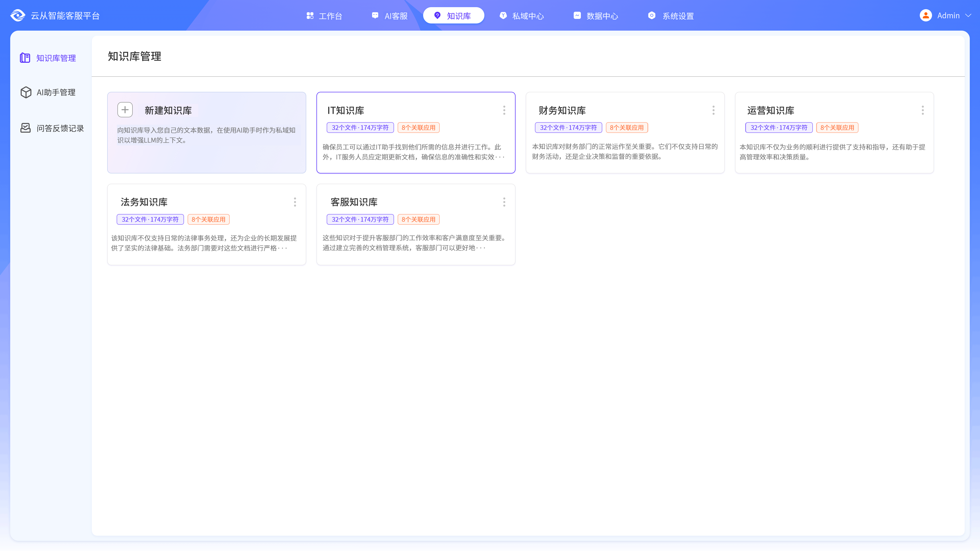Open three-dot menu on 法务知识库 card
This screenshot has width=980, height=551.
click(295, 202)
